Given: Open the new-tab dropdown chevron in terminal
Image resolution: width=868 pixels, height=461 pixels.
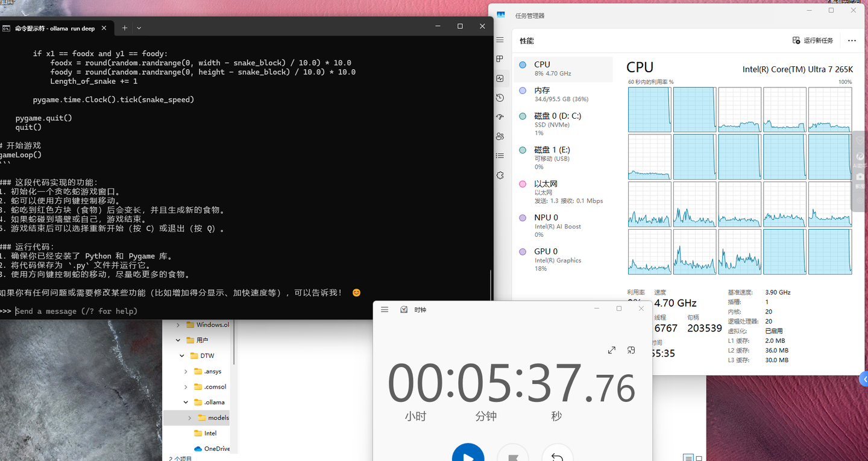Looking at the screenshot, I should [x=139, y=27].
